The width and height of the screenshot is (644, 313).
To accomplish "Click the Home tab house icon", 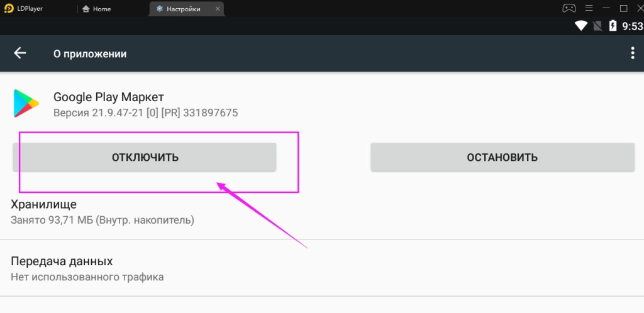I will pyautogui.click(x=86, y=9).
